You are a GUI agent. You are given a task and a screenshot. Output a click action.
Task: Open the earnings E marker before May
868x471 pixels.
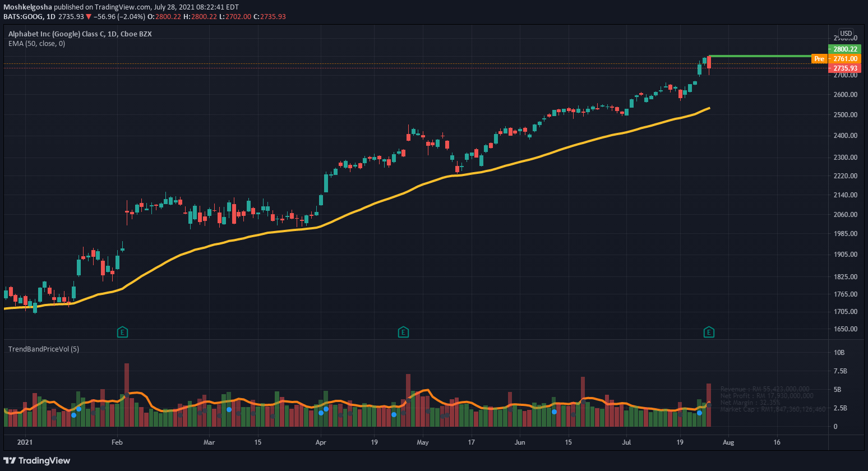tap(403, 333)
